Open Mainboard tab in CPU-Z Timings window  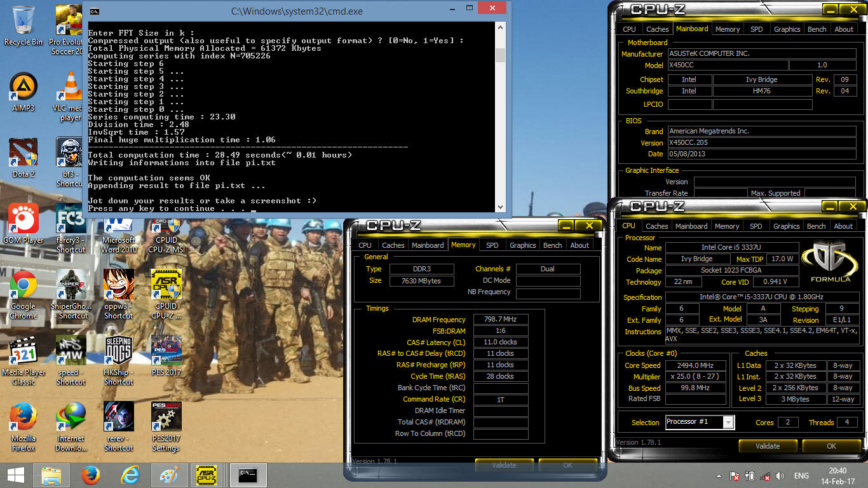[428, 245]
